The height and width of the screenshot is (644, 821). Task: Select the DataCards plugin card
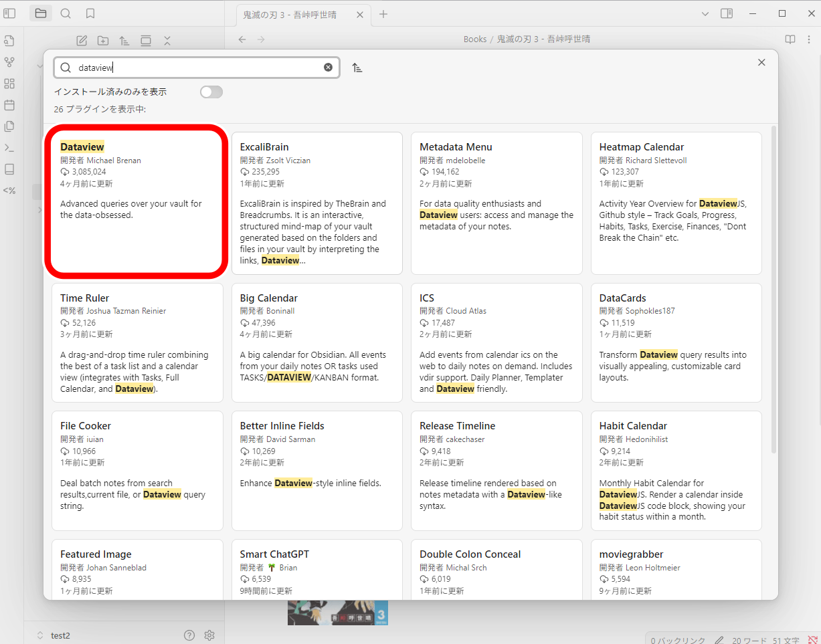click(x=676, y=342)
